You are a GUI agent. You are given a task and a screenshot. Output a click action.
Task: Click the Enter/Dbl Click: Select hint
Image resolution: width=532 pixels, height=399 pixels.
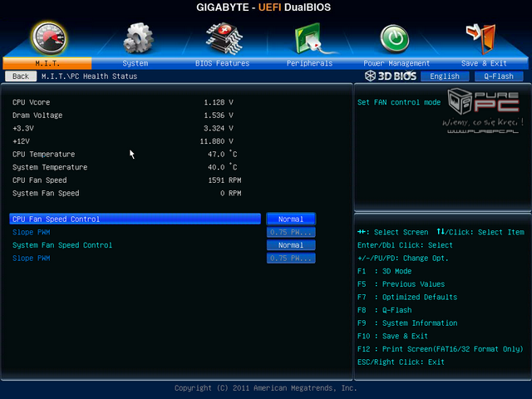[x=405, y=245]
